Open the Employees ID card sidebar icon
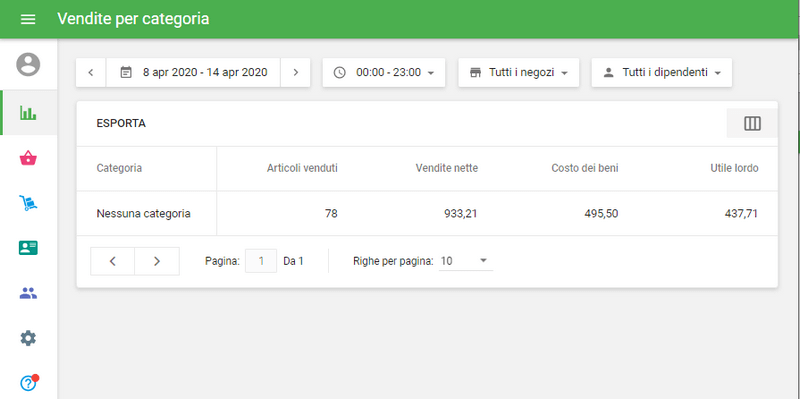The image size is (800, 399). pos(28,248)
